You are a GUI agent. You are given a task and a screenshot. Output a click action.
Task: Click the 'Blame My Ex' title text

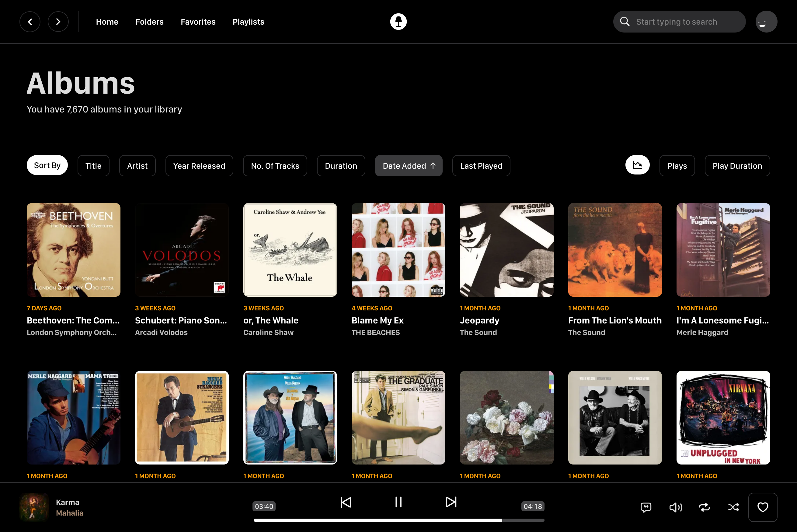coord(378,320)
